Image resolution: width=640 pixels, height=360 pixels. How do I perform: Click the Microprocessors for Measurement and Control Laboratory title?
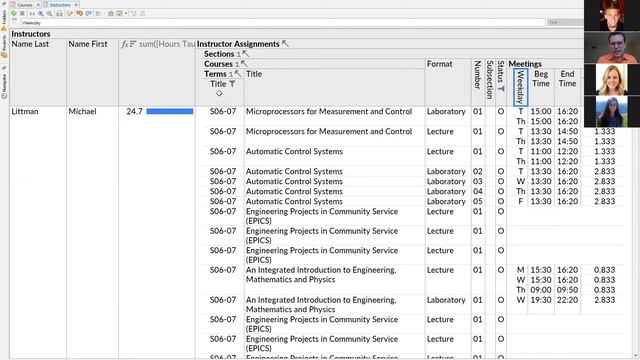(x=329, y=111)
